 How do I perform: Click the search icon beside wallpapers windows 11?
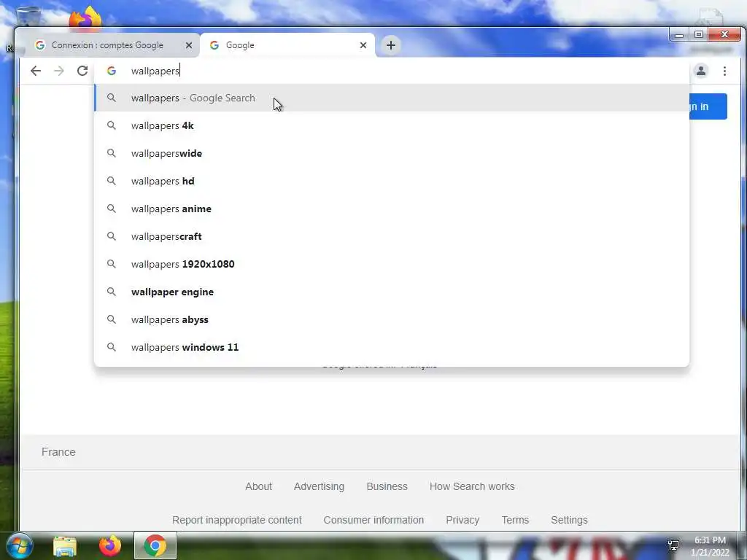[x=112, y=347]
